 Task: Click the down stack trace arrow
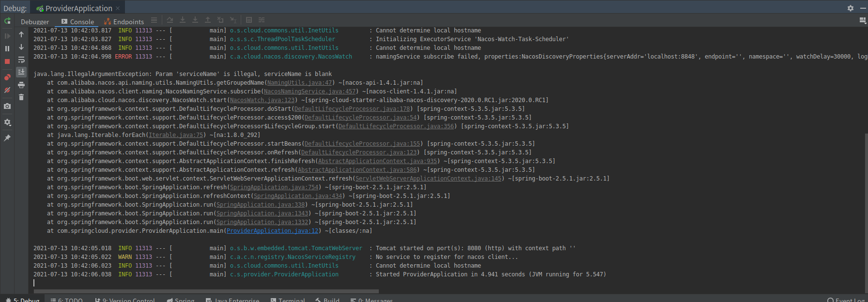click(x=21, y=47)
